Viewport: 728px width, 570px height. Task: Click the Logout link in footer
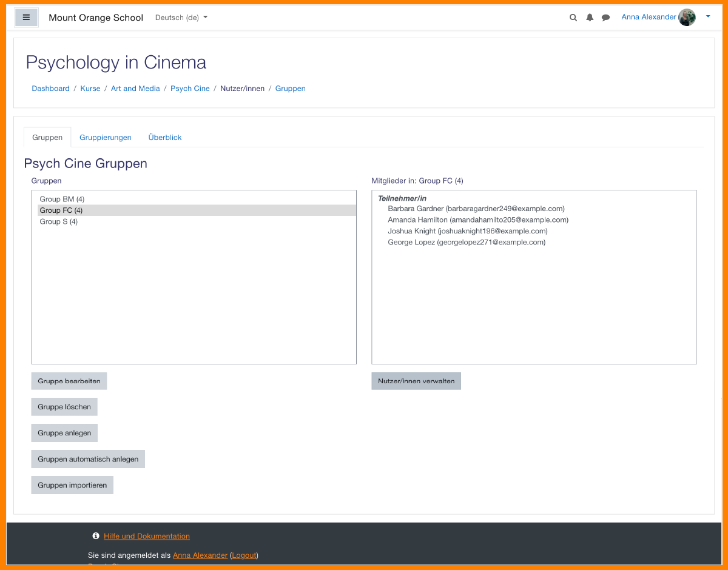tap(244, 555)
